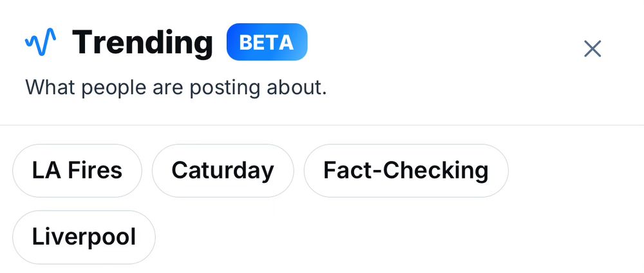This screenshot has width=644, height=273.
Task: Click the blue Trending waveform icon
Action: [41, 41]
